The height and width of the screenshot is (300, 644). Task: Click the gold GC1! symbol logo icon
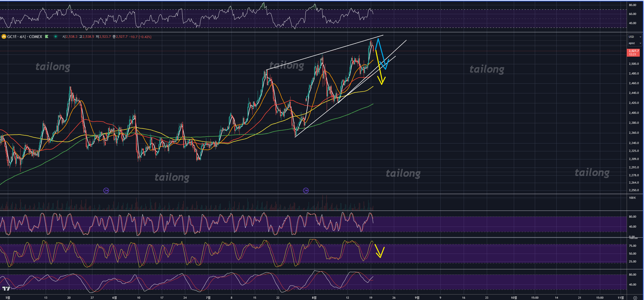4,37
